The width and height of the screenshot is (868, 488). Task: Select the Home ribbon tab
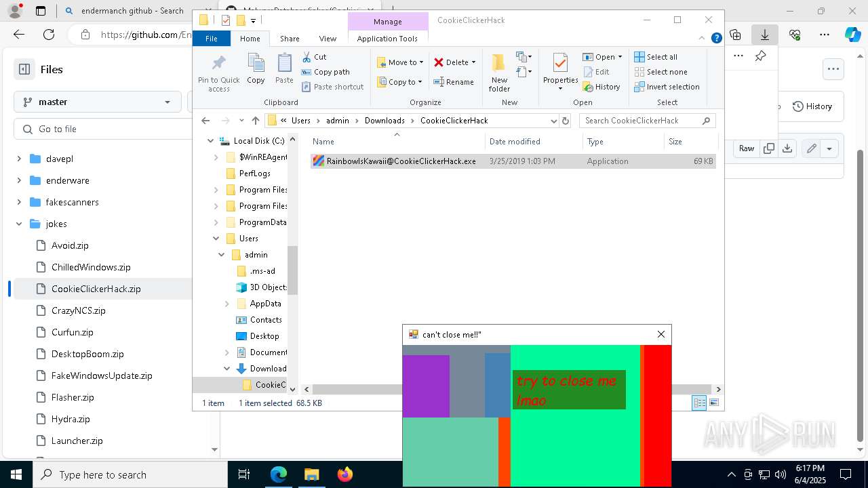click(250, 39)
